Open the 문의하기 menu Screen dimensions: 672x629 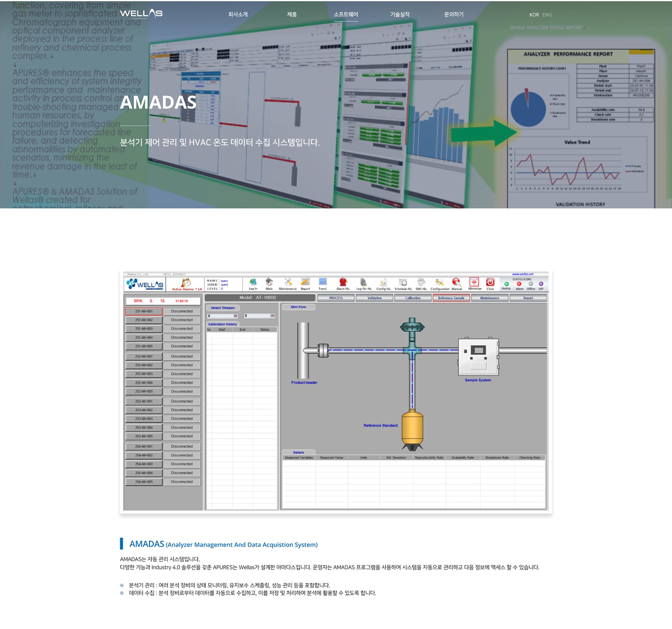(454, 15)
